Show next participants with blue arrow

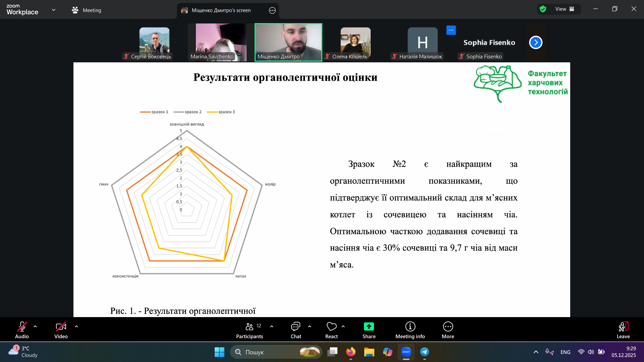coord(536,43)
